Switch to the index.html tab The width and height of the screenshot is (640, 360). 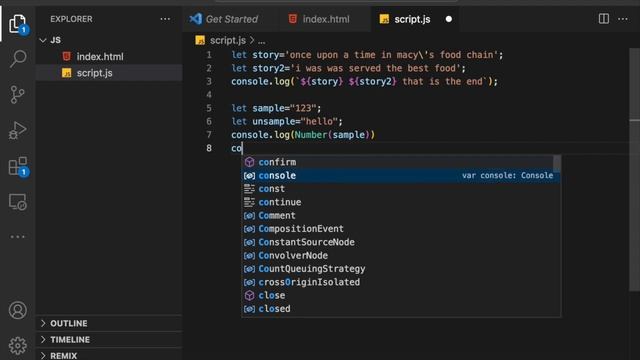point(326,19)
